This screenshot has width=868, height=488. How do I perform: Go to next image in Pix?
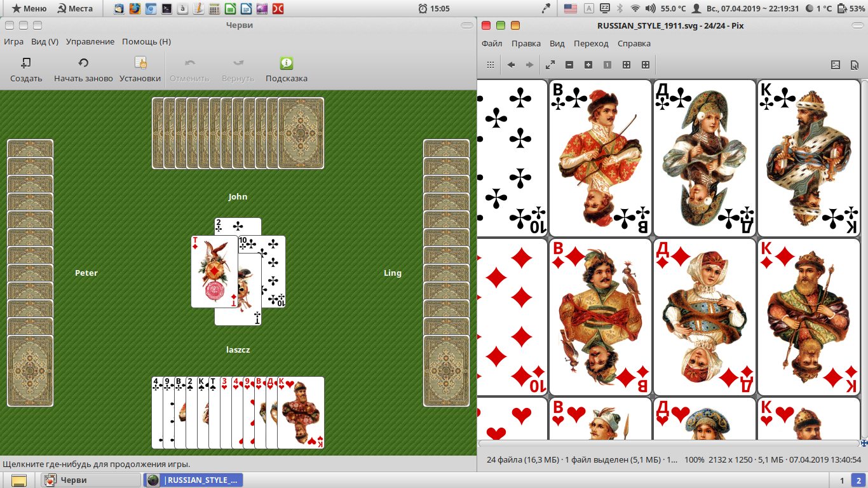[x=529, y=65]
